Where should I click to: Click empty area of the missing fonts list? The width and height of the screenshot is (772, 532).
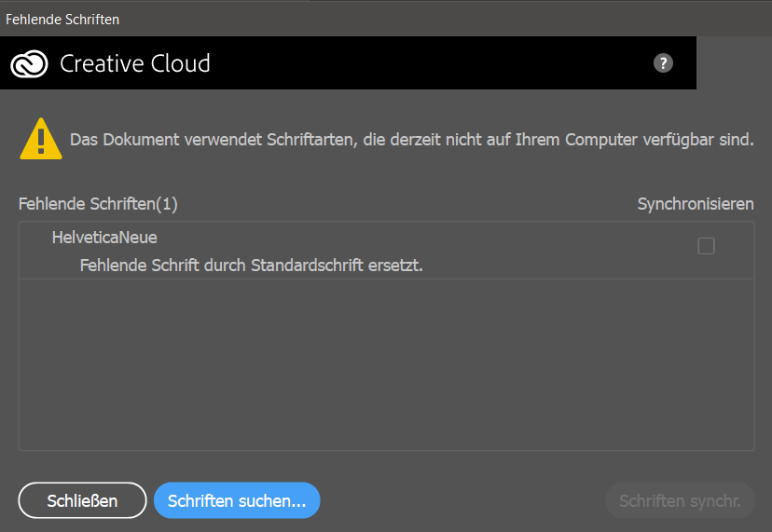[x=386, y=363]
